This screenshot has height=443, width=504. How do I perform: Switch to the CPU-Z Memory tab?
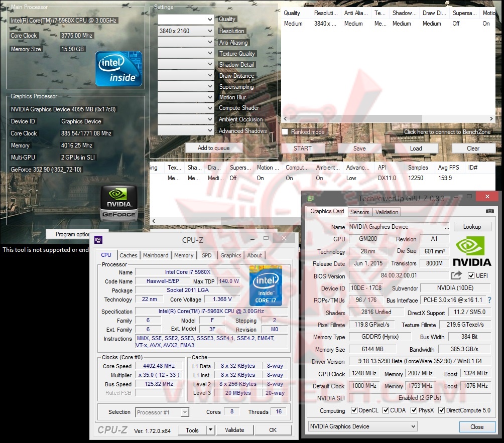[x=184, y=255]
